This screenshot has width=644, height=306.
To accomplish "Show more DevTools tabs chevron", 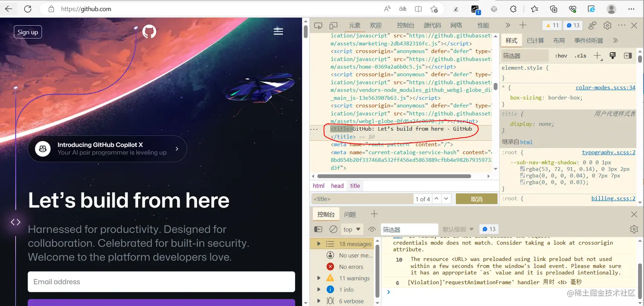I will click(x=508, y=26).
